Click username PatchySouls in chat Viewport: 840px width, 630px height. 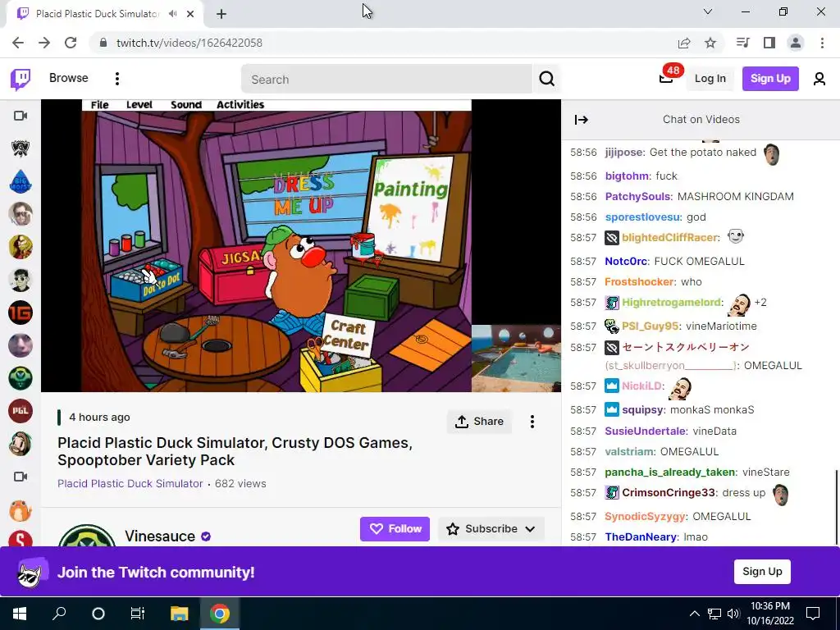[x=637, y=197]
